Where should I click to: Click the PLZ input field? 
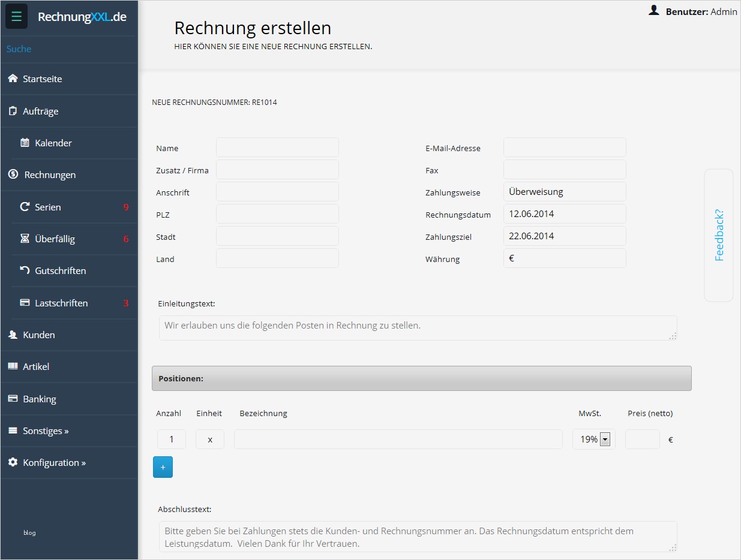pos(277,214)
